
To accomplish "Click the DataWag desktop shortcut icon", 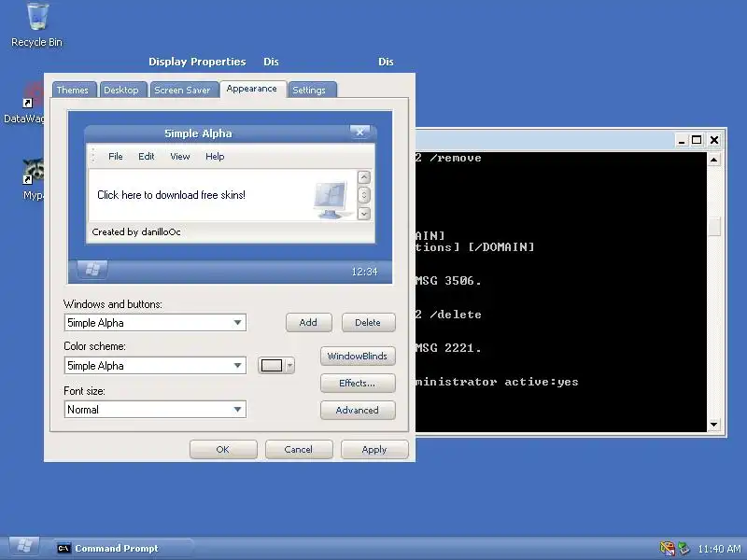I will tap(33, 94).
